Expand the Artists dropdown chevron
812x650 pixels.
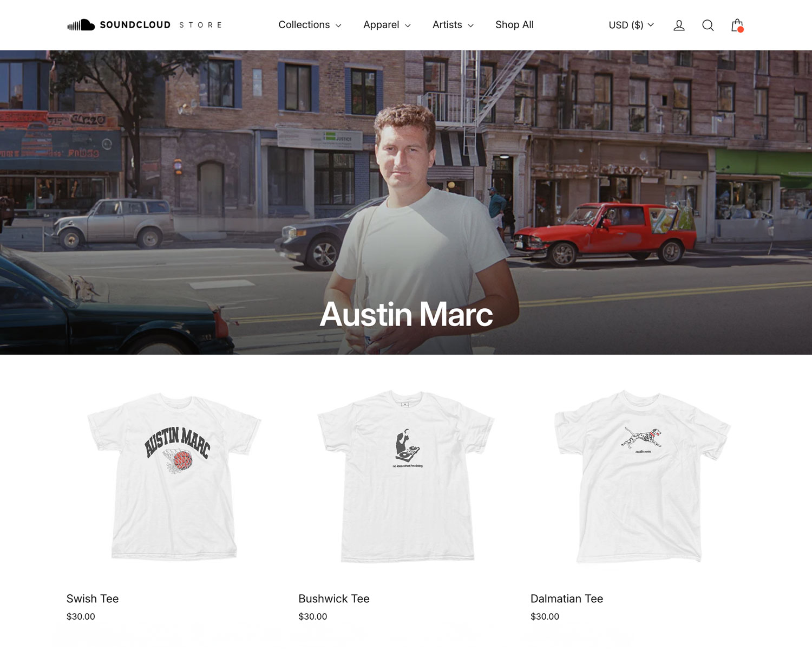470,25
